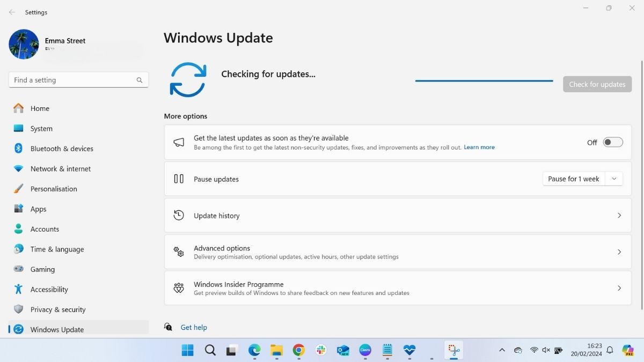The height and width of the screenshot is (362, 644).
Task: Open Slack from the taskbar
Action: coord(320,350)
